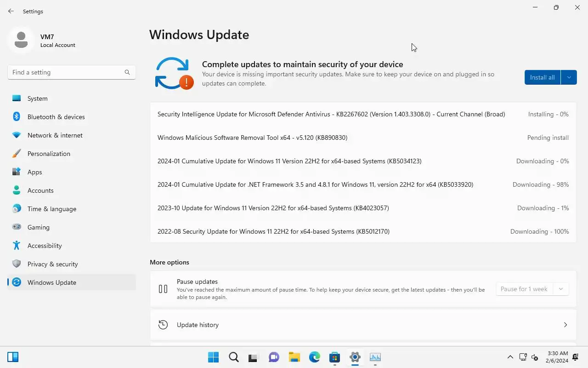Click the KB5034123 Cumulative Update entry
Screen dimensions: 588x368
click(289, 161)
